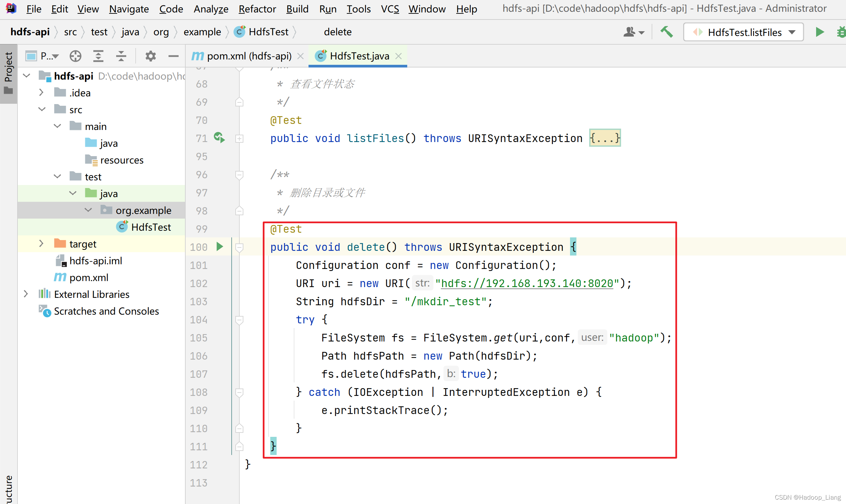The image size is (846, 504).
Task: Collapse the test folder
Action: point(57,176)
